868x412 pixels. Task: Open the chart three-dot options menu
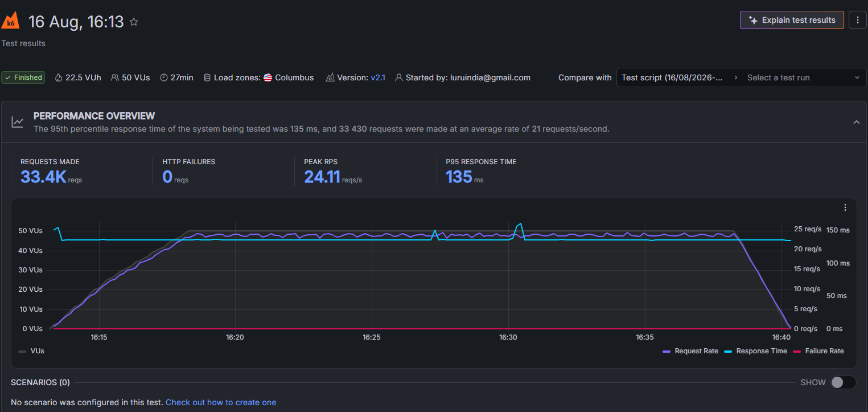click(845, 207)
